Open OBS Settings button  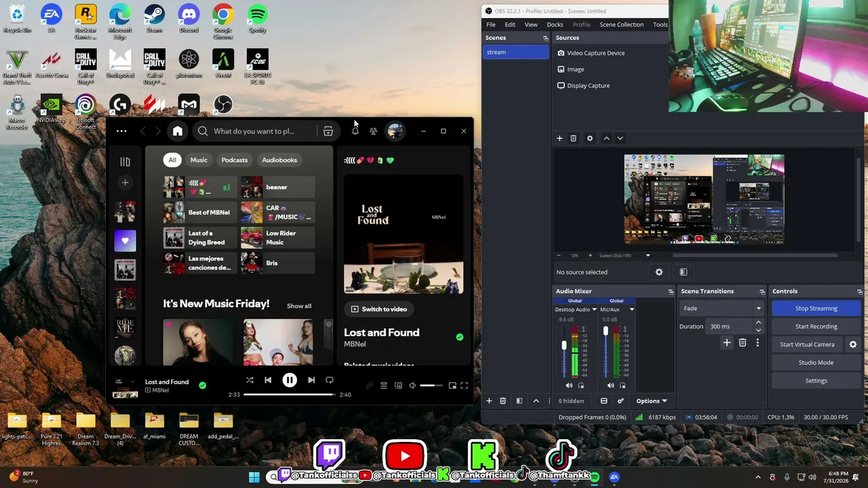pyautogui.click(x=816, y=381)
